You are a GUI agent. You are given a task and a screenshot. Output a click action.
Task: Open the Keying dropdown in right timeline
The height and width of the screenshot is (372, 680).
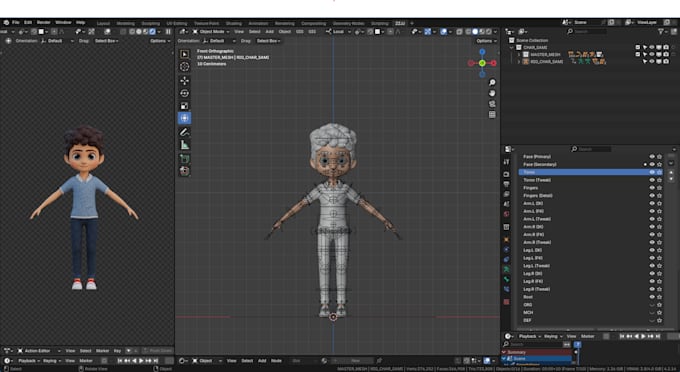552,336
